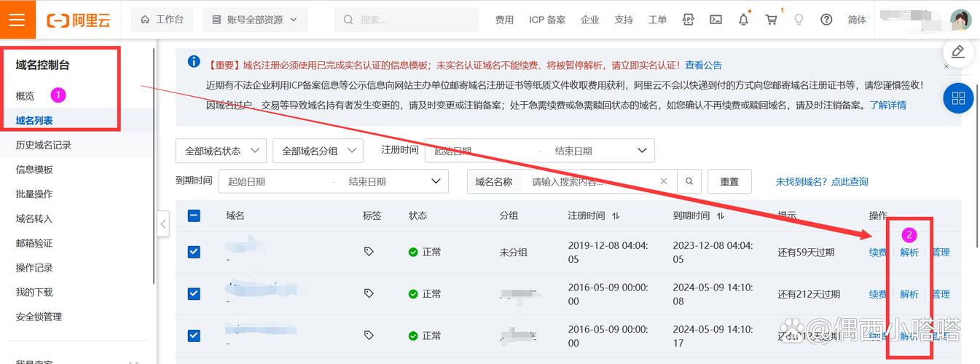This screenshot has height=364, width=980.
Task: Click the lightbulb suggestion icon
Action: pyautogui.click(x=799, y=20)
